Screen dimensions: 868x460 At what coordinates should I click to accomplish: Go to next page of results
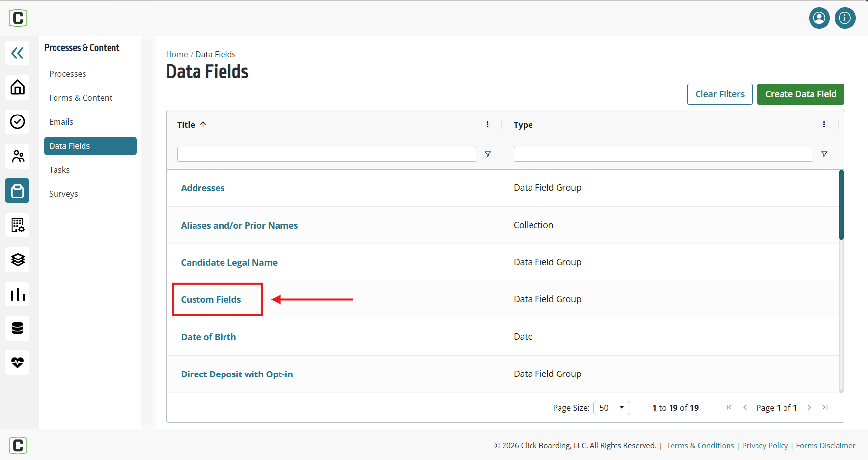809,407
